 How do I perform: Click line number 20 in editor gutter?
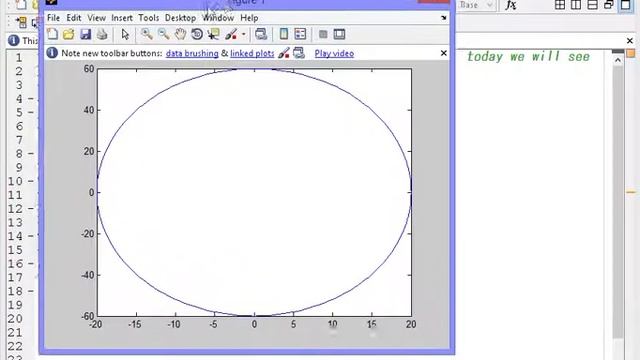click(15, 319)
